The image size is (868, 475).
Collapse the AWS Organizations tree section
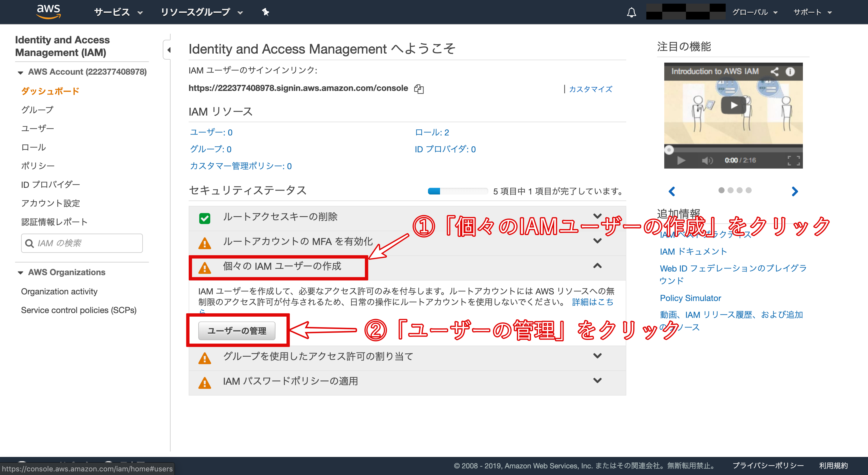20,272
